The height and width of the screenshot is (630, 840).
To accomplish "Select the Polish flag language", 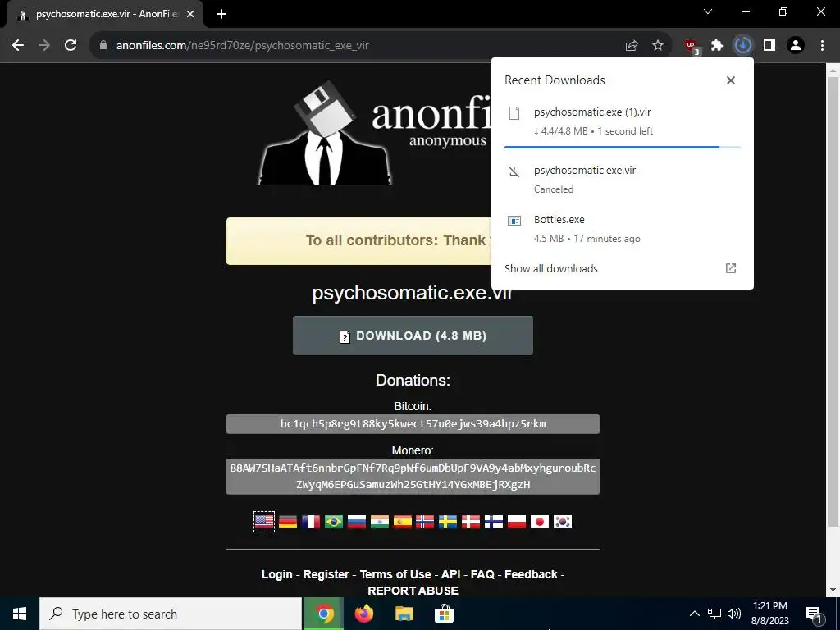I will tap(517, 522).
